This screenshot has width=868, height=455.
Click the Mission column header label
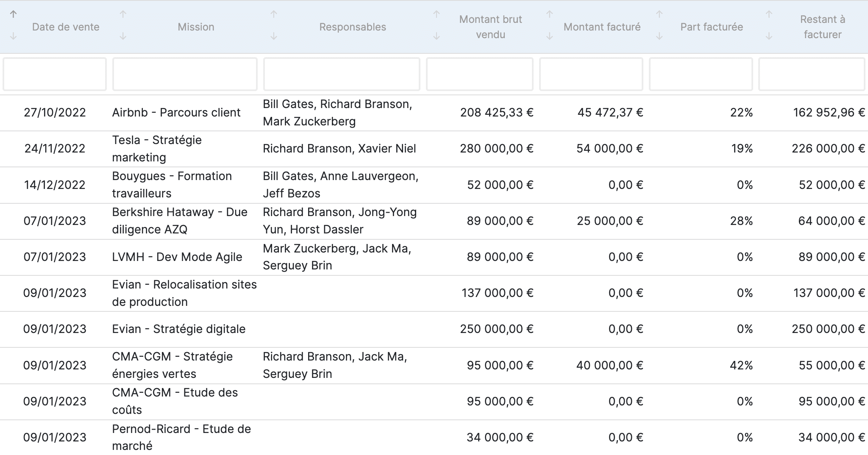point(196,27)
